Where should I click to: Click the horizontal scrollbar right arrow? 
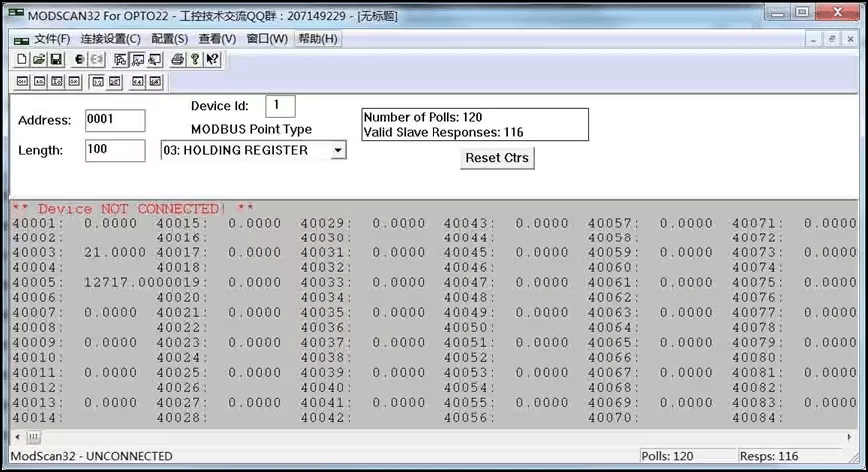click(849, 437)
